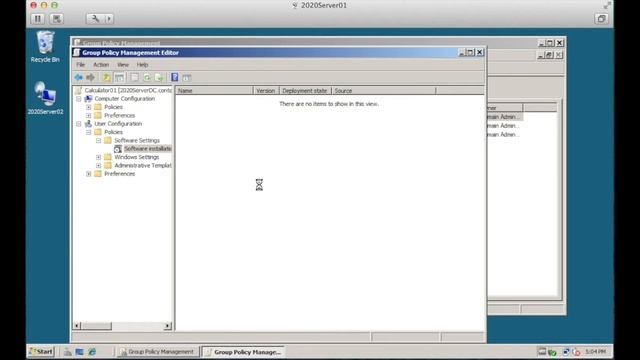The width and height of the screenshot is (640, 360).
Task: Click the Start button
Action: (41, 352)
